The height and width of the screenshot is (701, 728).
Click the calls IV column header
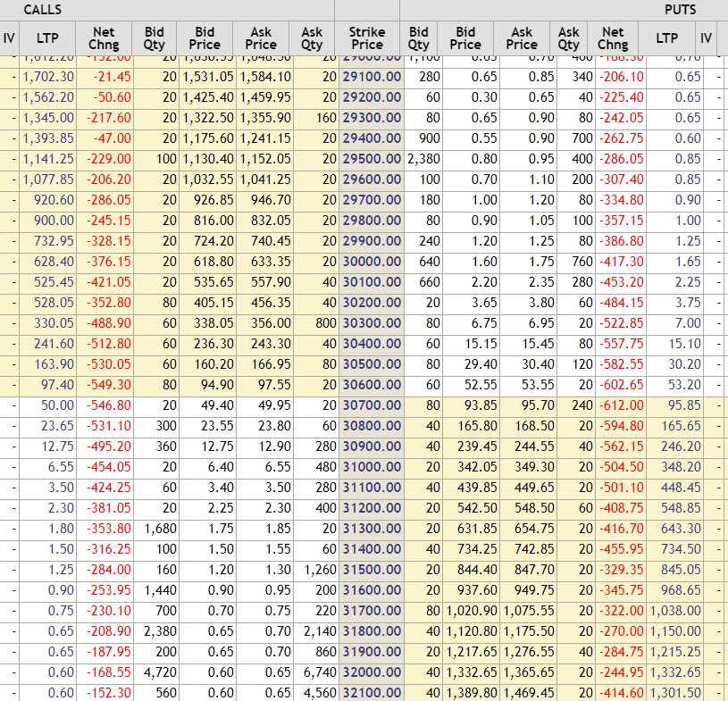point(9,38)
